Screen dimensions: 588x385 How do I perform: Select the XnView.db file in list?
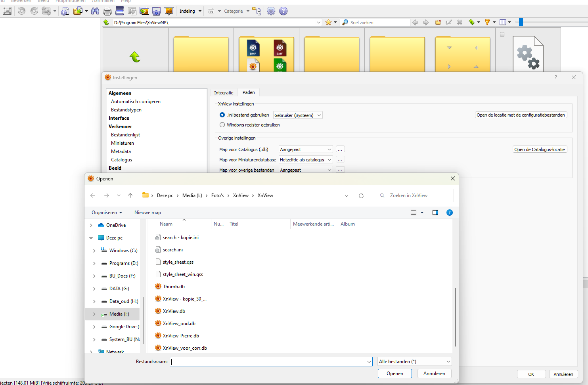pyautogui.click(x=174, y=311)
